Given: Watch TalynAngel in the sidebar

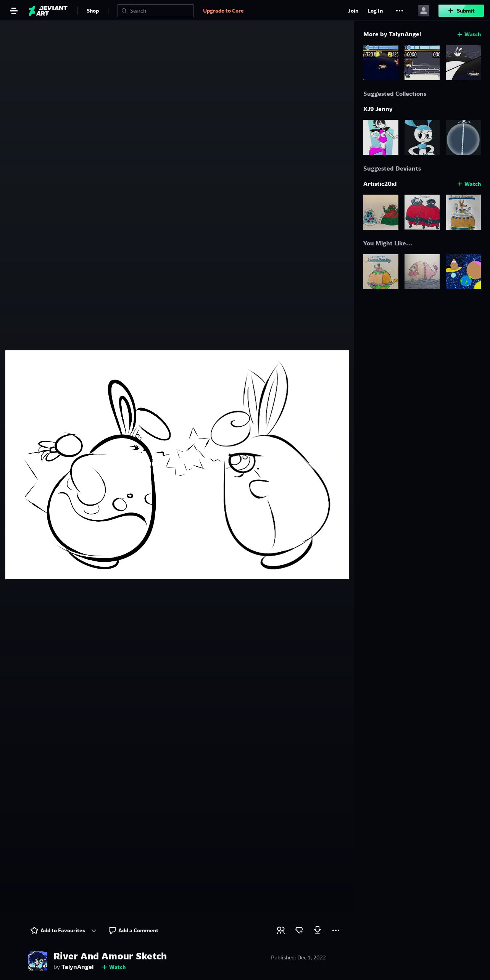Looking at the screenshot, I should [x=469, y=34].
